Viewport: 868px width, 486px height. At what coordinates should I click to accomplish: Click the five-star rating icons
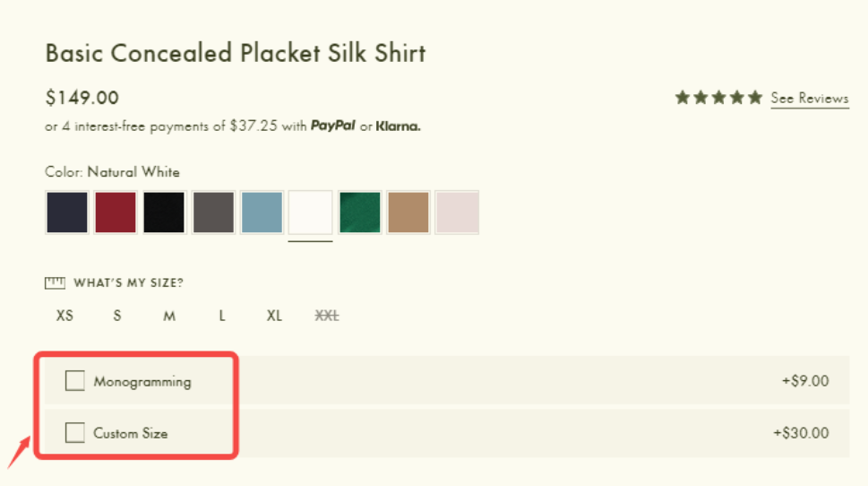coord(718,98)
